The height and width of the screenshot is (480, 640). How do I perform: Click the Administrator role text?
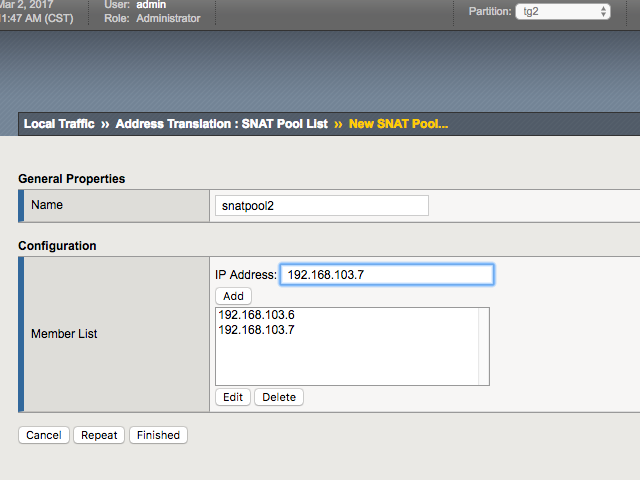166,18
